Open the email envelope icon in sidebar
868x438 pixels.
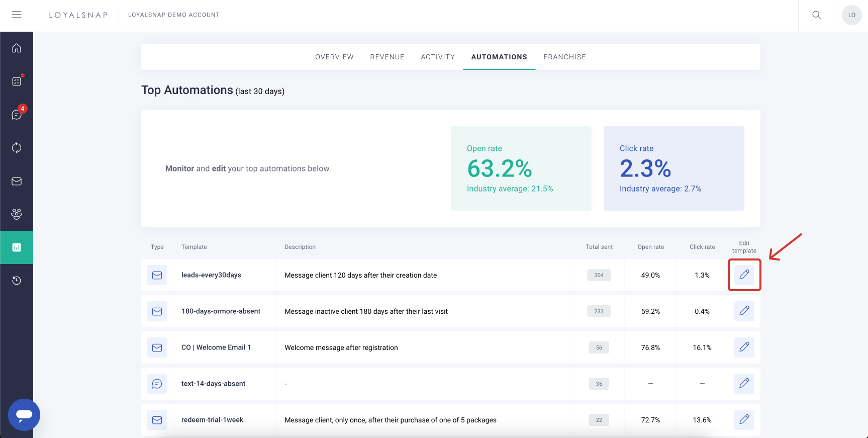[x=17, y=181]
